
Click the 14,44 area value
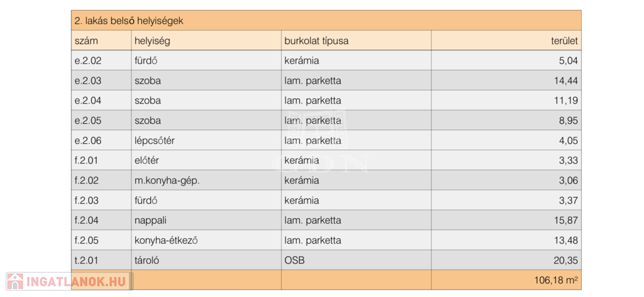click(x=565, y=81)
